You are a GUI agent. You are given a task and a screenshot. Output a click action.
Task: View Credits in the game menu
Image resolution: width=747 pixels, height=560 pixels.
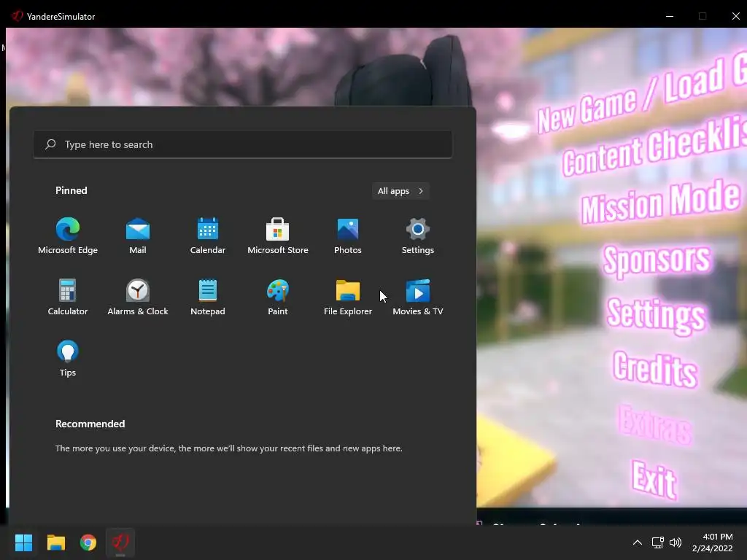coord(655,369)
